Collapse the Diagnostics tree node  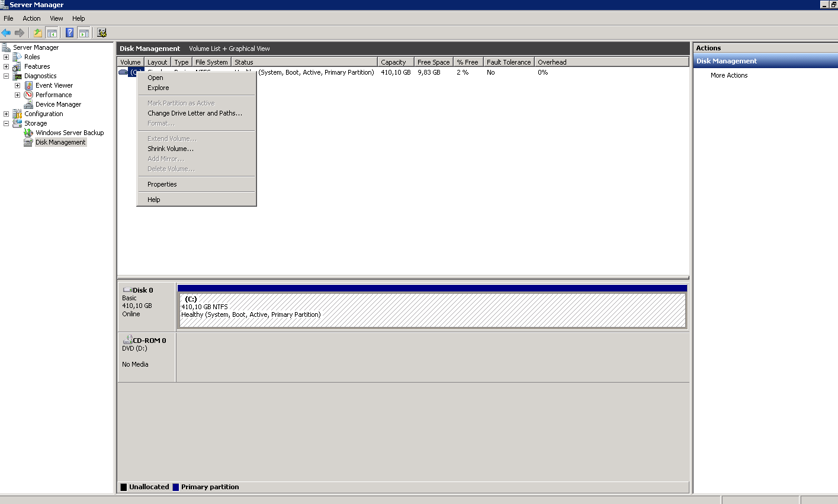click(6, 76)
